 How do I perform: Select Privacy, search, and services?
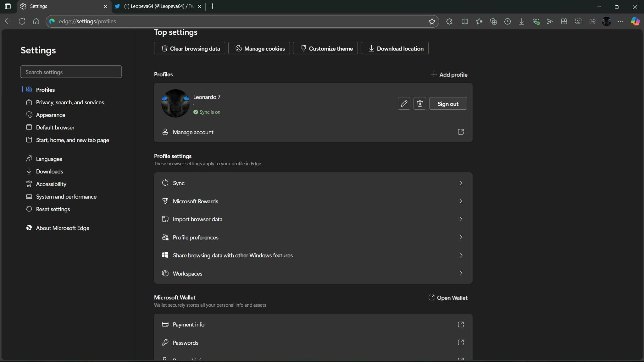point(70,102)
